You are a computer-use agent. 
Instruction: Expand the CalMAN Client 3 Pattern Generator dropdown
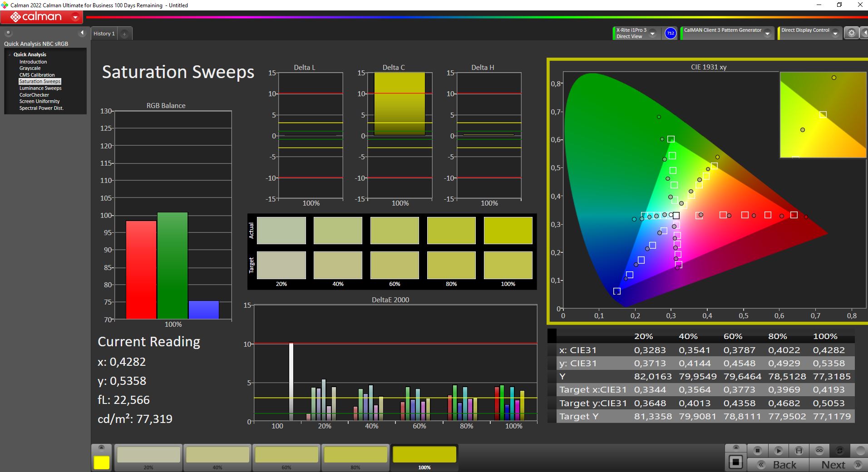tap(767, 34)
